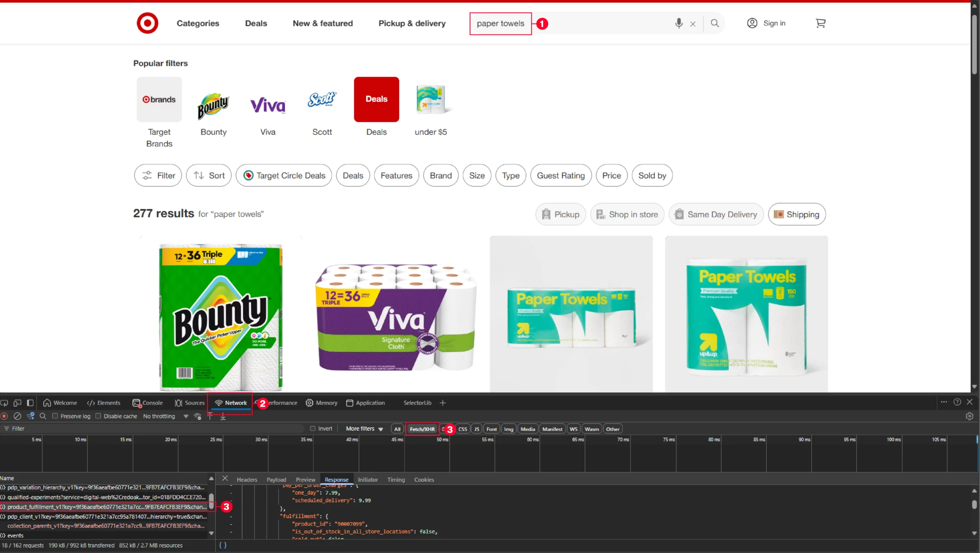980x553 pixels.
Task: Expand the Size filter chip
Action: point(477,175)
